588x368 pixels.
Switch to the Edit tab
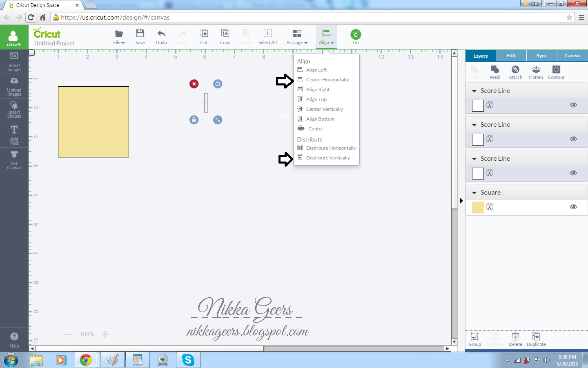(511, 56)
